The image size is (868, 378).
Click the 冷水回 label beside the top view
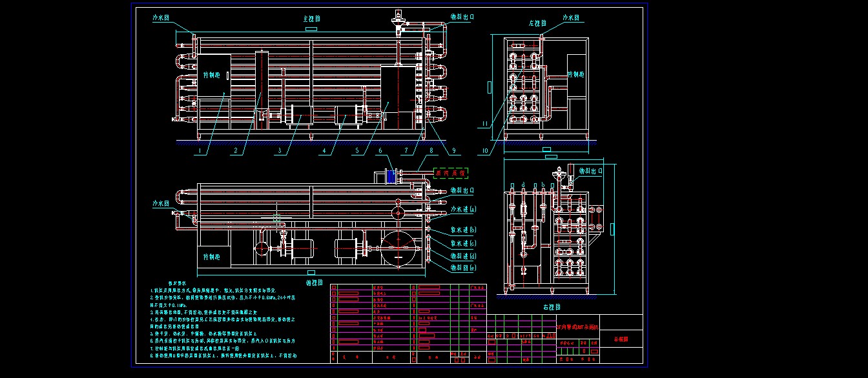[161, 203]
